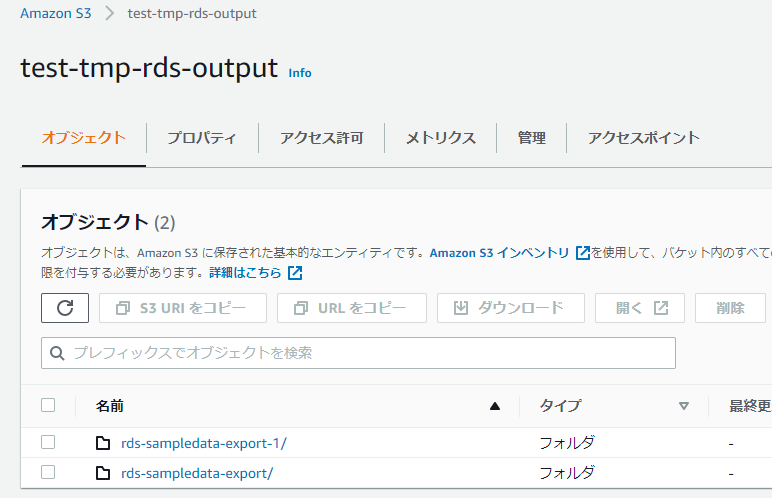Click the 開く button

tap(640, 308)
